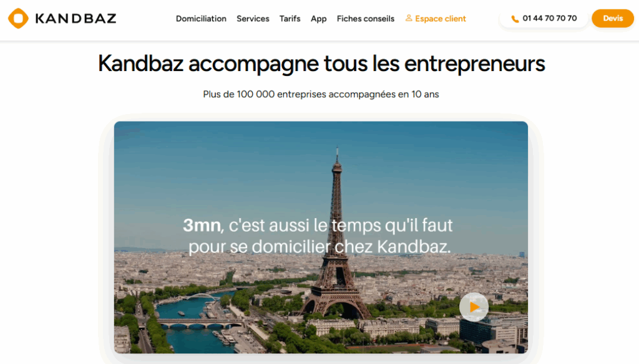
Task: Click the phone number 01 44 70 70 70
Action: 549,18
